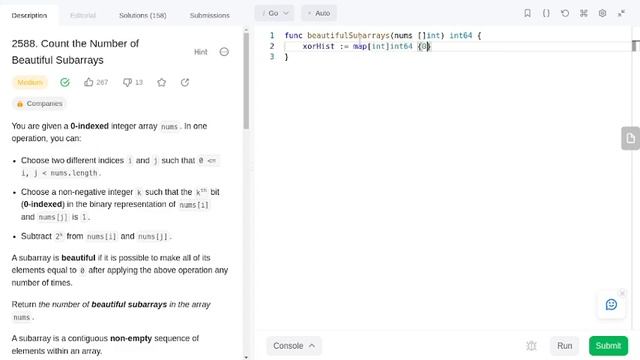Place cursor on code line 1

383,36
